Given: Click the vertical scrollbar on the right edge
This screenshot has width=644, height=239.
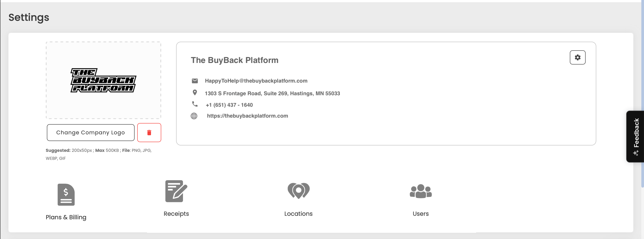Looking at the screenshot, I should point(642,94).
